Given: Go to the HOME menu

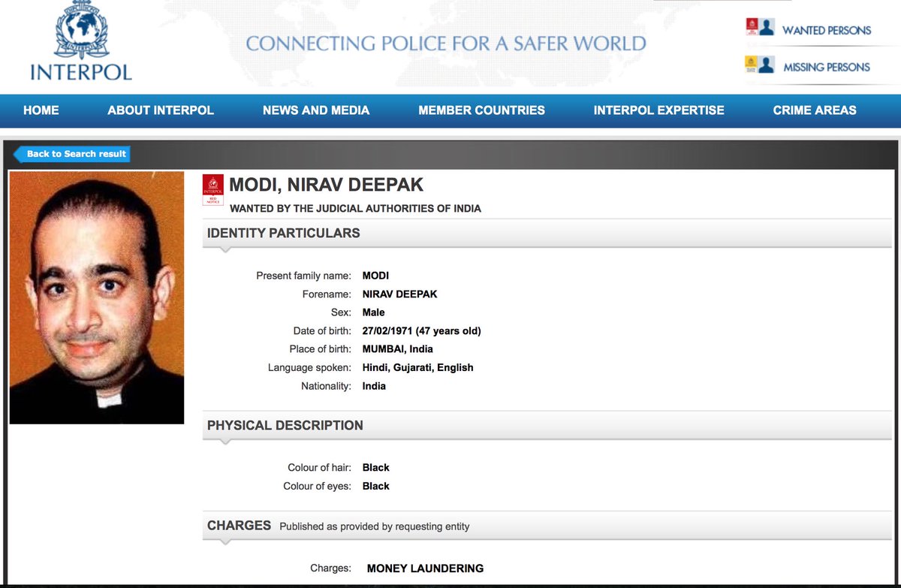Looking at the screenshot, I should (x=41, y=110).
